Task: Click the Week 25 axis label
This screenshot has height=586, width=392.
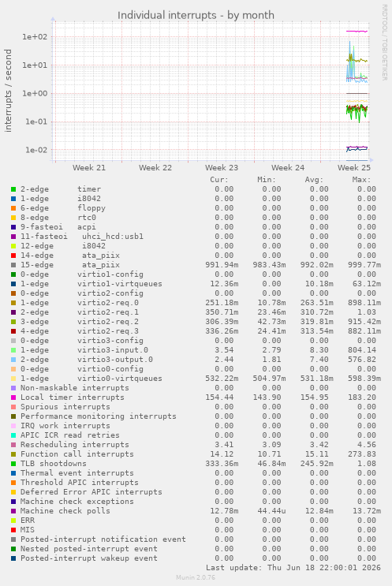Action: pos(354,168)
